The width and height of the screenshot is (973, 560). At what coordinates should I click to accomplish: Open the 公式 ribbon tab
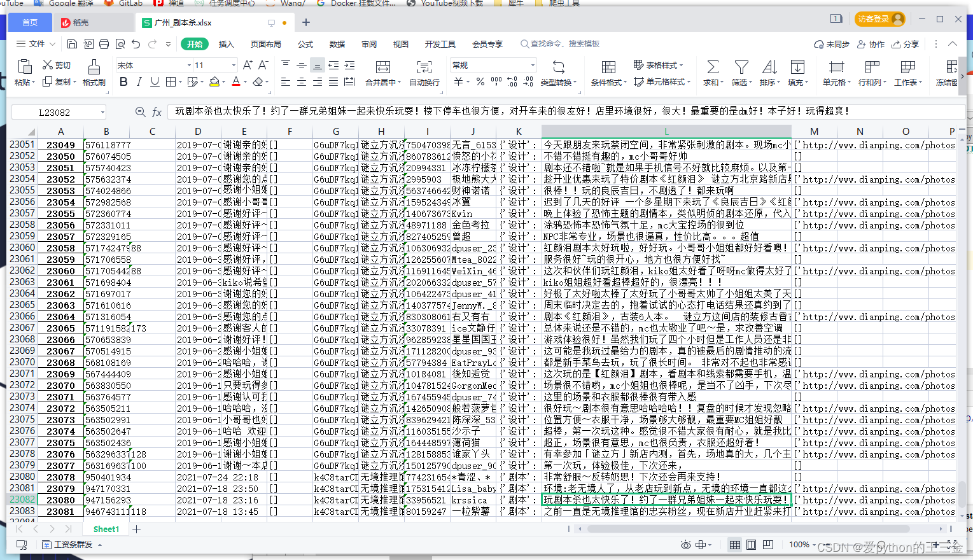[x=305, y=44]
